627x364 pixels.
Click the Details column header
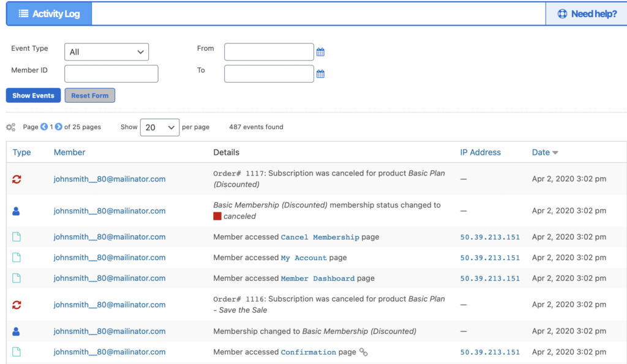227,152
